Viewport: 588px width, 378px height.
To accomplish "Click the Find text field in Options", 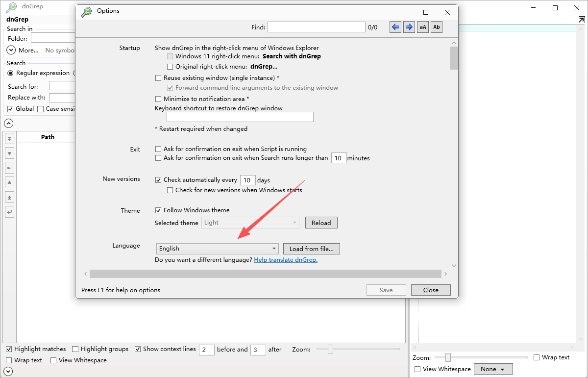I will pyautogui.click(x=317, y=27).
